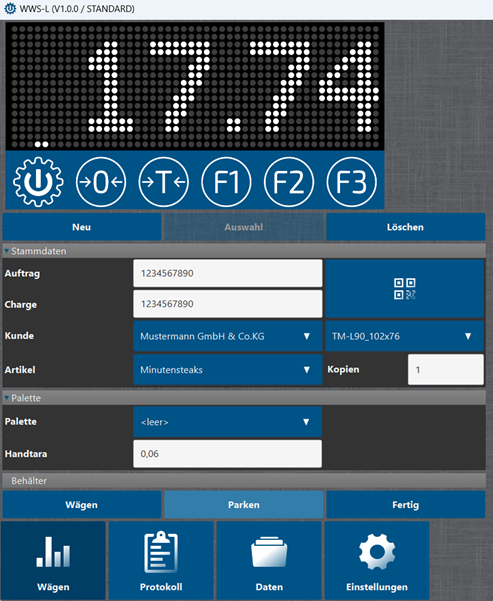Open the Kunde dropdown Mustermann GmbH & Co.KG

point(228,336)
